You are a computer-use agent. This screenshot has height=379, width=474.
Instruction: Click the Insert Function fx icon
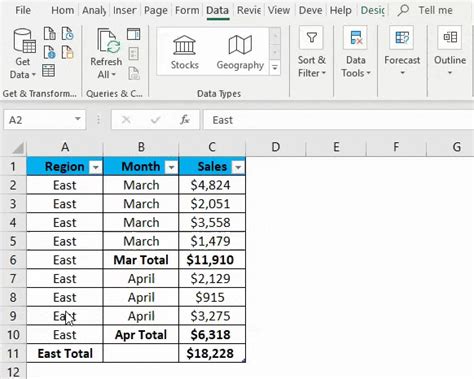click(x=185, y=120)
